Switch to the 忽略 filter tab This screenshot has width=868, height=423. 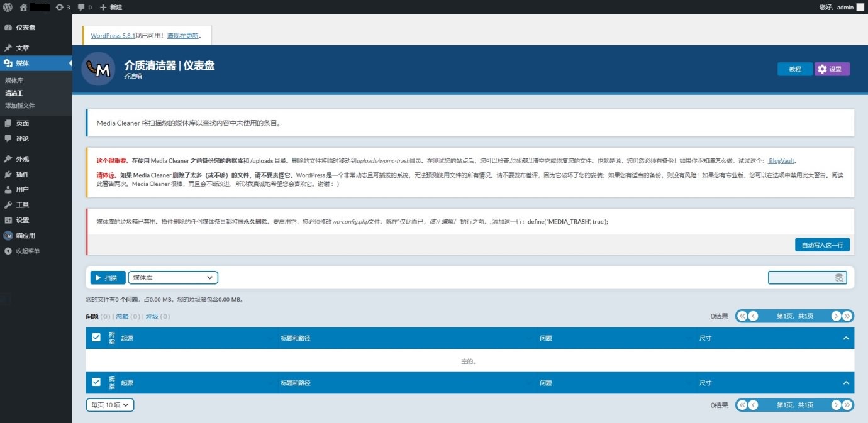pyautogui.click(x=122, y=316)
